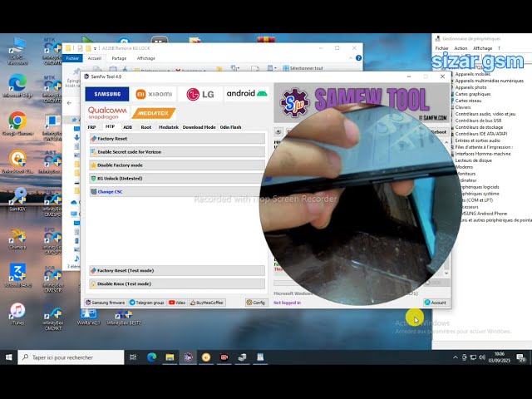Select the LG brand logo
This screenshot has width=532, height=399.
click(x=199, y=94)
